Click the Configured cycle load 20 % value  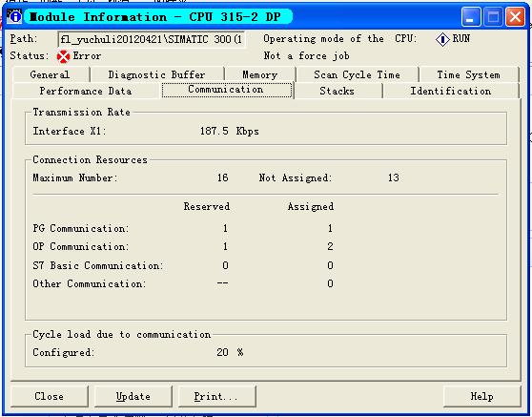pyautogui.click(x=230, y=352)
